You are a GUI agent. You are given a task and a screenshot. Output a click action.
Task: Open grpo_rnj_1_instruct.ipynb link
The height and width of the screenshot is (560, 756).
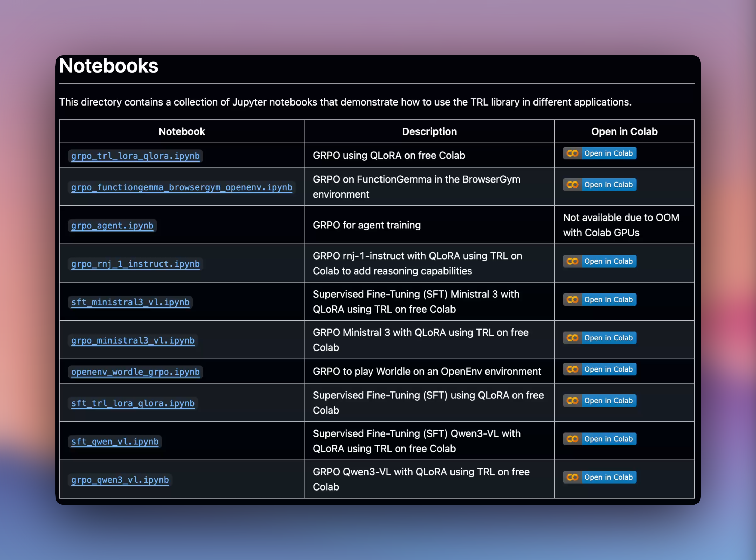click(135, 264)
